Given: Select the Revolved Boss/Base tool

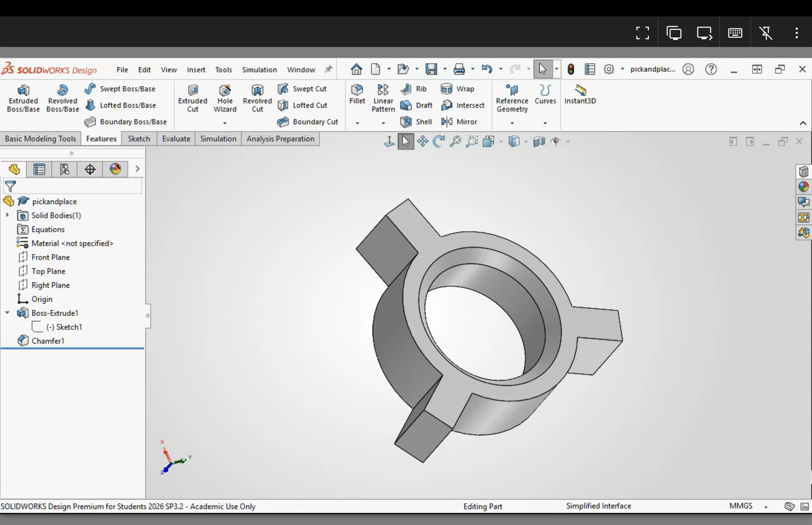Looking at the screenshot, I should click(62, 98).
